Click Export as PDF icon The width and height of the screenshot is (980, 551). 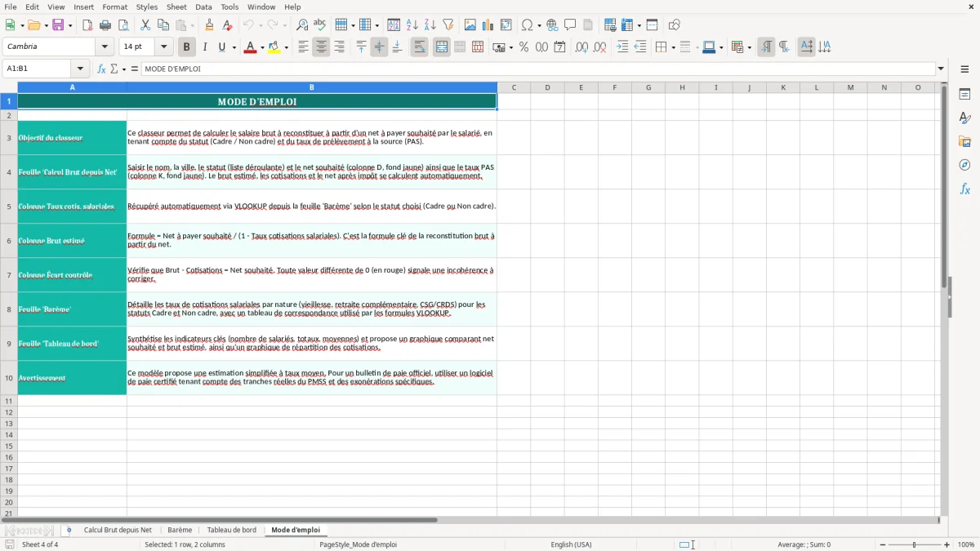(x=87, y=25)
